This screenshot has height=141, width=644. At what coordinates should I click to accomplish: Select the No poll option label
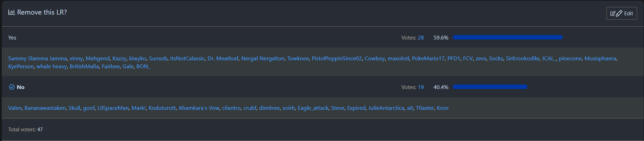(x=20, y=87)
